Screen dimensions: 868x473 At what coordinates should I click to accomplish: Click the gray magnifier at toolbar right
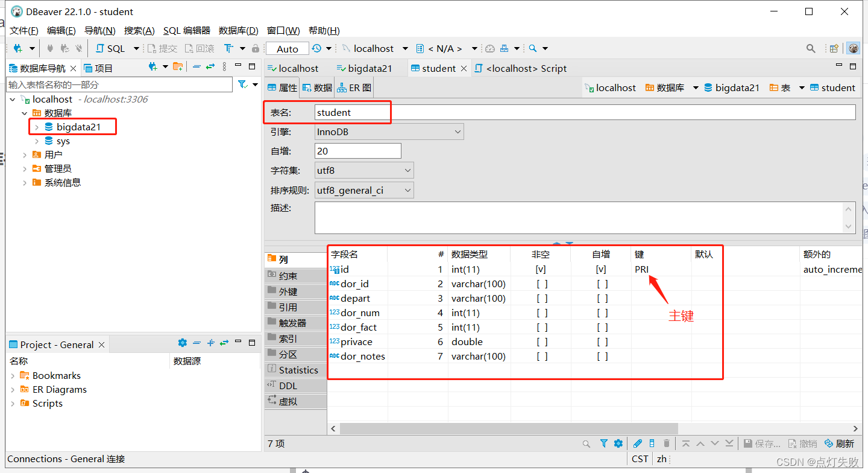[811, 48]
